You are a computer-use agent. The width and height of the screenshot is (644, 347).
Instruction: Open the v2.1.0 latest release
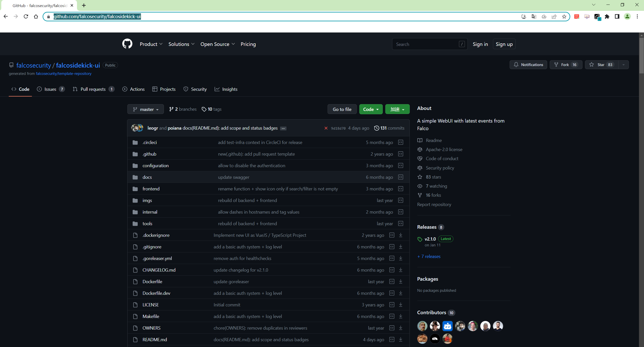tap(430, 239)
